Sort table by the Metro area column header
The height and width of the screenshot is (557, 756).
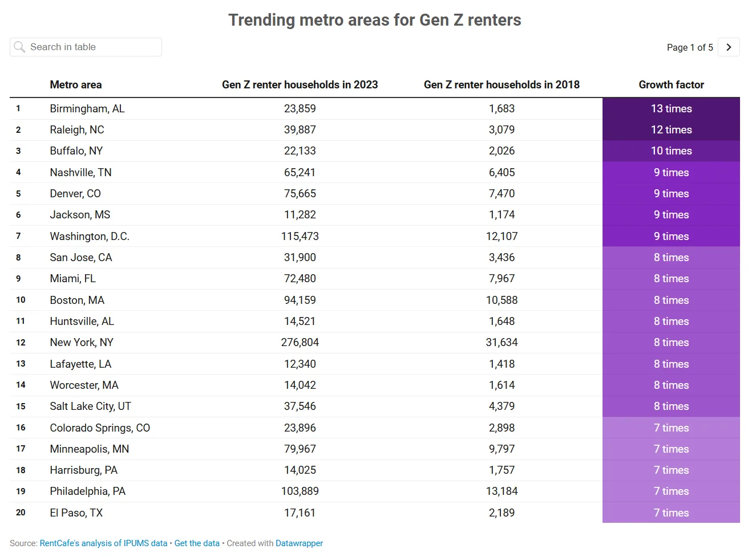click(75, 84)
